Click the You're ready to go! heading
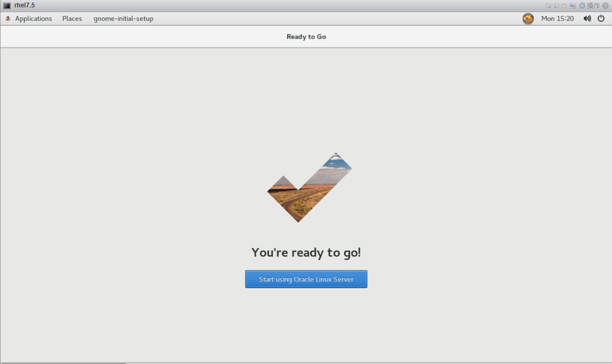The height and width of the screenshot is (364, 612). coord(306,253)
